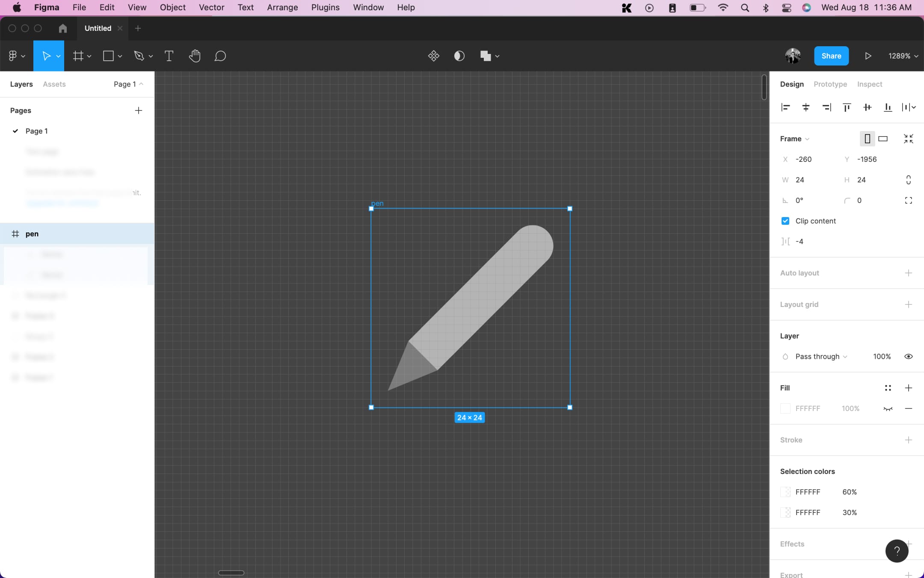Set frame to portrait orientation
The height and width of the screenshot is (578, 924).
click(867, 139)
